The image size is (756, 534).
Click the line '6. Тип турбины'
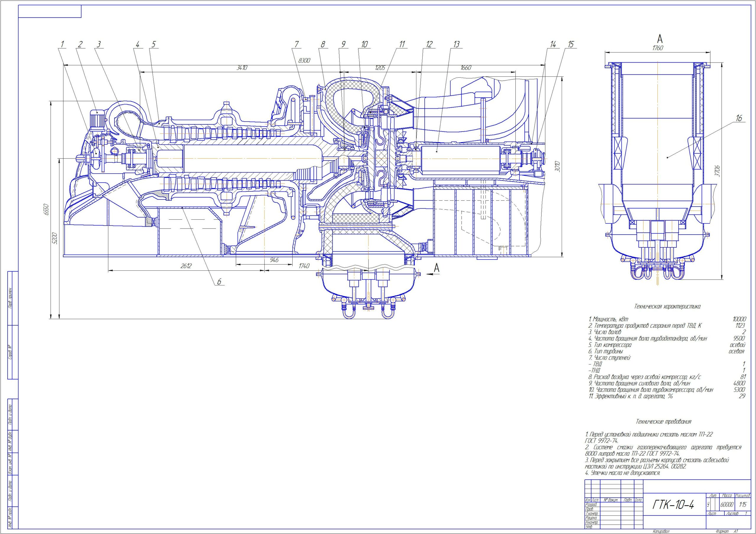tap(605, 352)
